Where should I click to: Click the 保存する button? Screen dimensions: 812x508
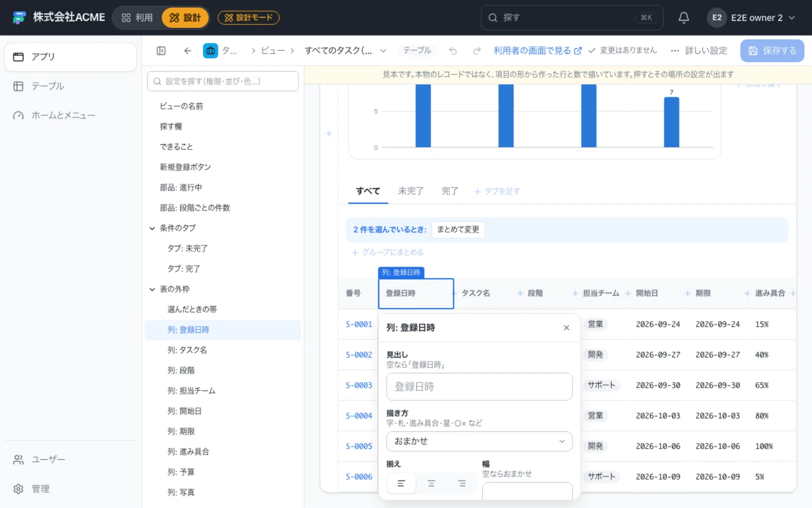[772, 51]
